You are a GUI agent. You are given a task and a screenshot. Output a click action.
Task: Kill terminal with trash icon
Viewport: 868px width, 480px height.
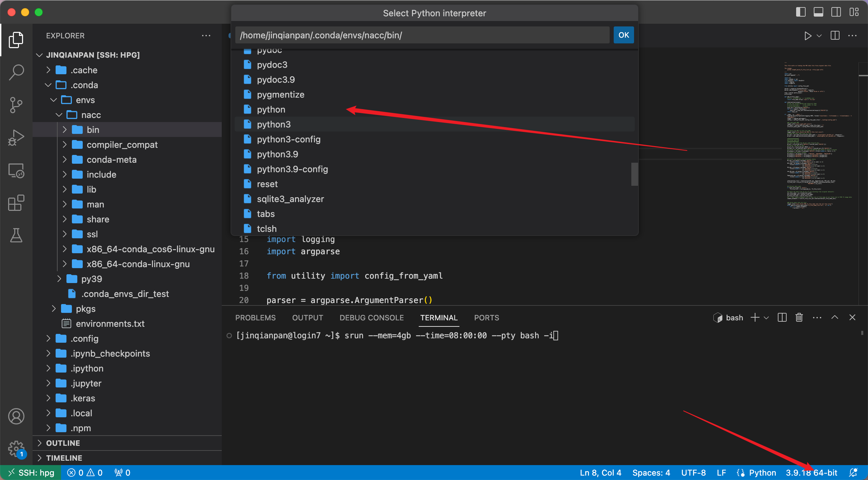pos(799,318)
